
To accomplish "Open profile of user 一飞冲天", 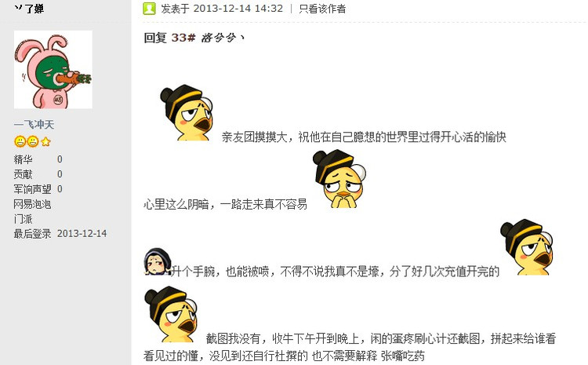I will tap(34, 124).
